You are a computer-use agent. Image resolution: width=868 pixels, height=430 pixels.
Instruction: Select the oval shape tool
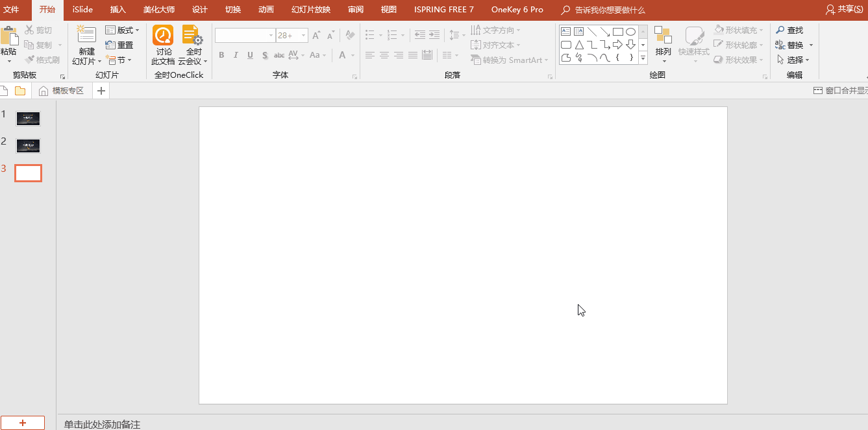point(630,31)
